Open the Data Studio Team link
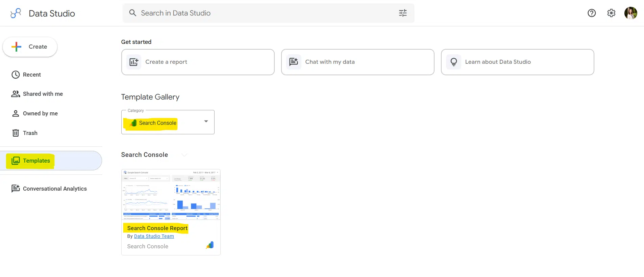This screenshot has width=644, height=277. click(x=154, y=236)
